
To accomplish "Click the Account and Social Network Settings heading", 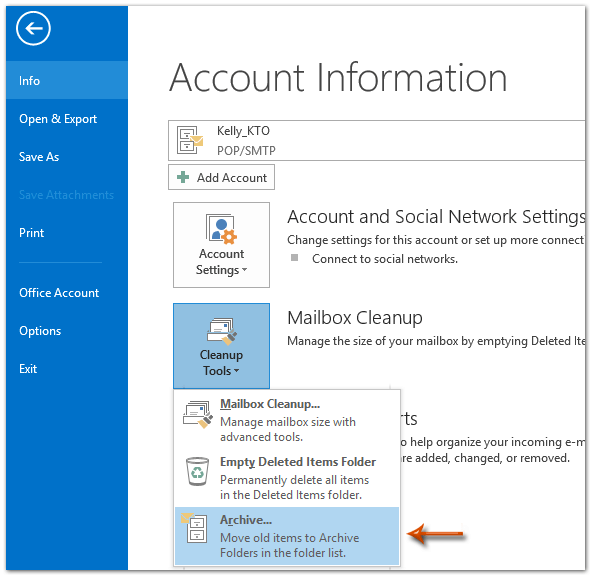I will point(436,217).
